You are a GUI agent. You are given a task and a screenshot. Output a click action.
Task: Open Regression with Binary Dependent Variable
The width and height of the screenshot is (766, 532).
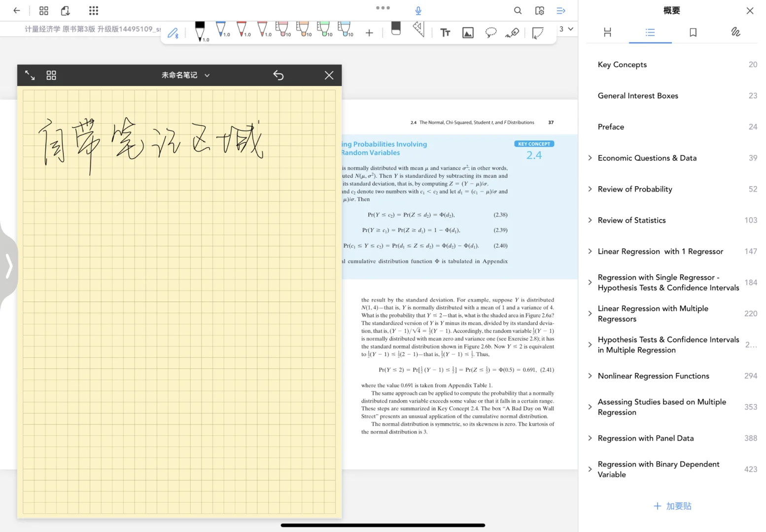click(x=659, y=469)
